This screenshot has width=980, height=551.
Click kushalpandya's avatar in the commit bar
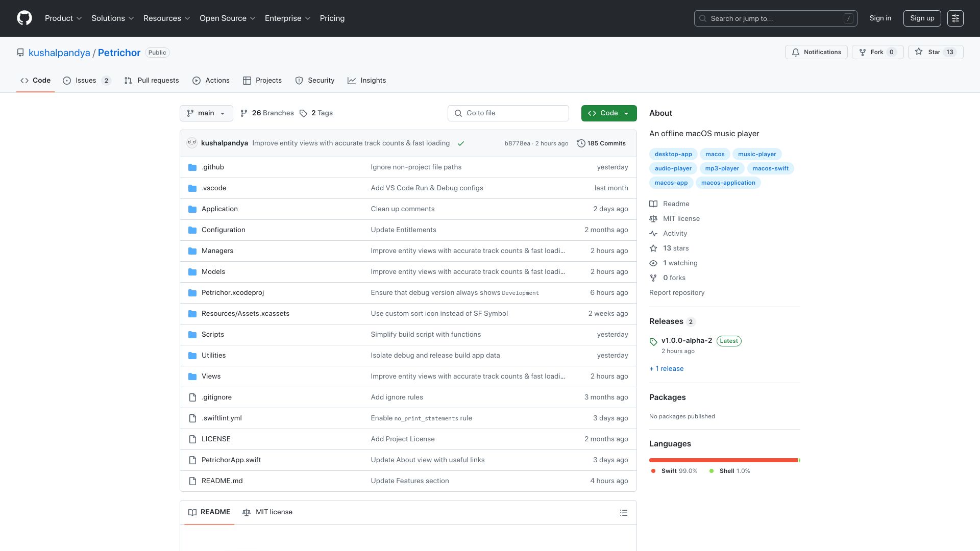(x=192, y=143)
